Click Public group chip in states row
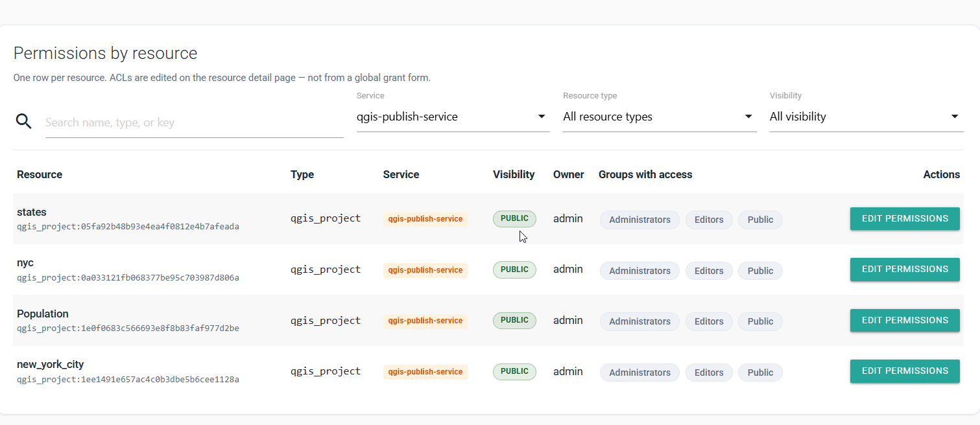The image size is (980, 425). (760, 220)
